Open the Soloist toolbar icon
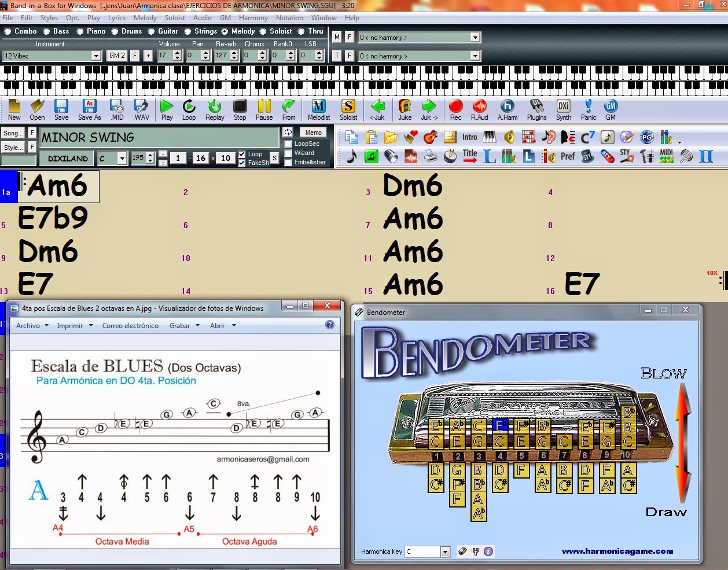The width and height of the screenshot is (728, 570). [348, 109]
